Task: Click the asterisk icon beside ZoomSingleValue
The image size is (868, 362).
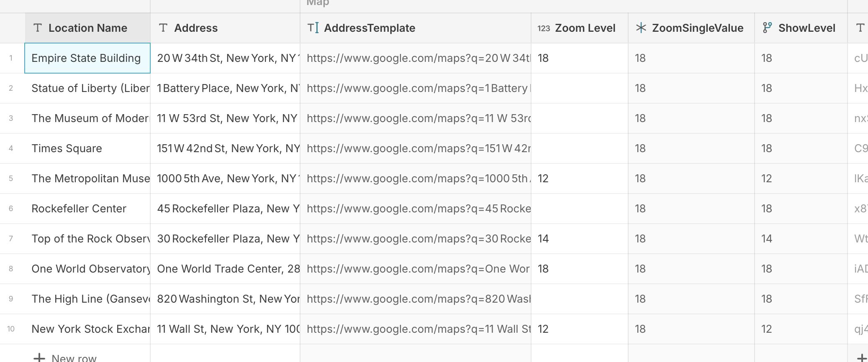Action: pos(641,28)
